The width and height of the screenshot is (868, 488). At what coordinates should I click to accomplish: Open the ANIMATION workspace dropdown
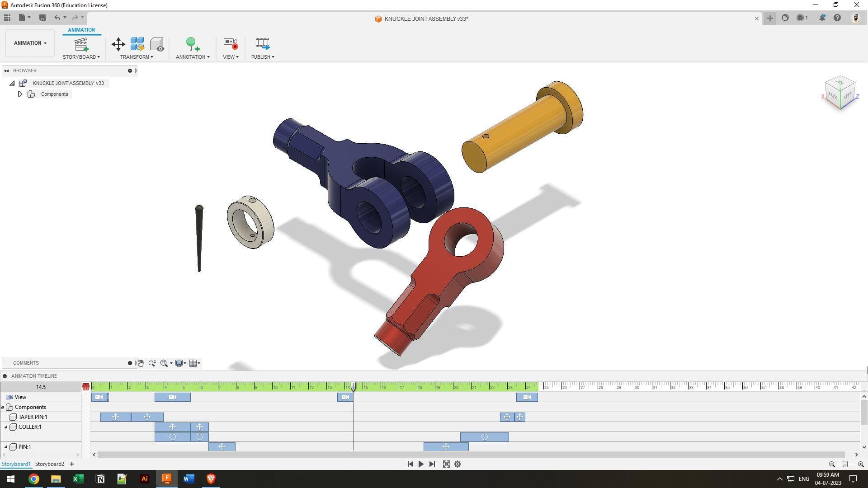point(30,43)
